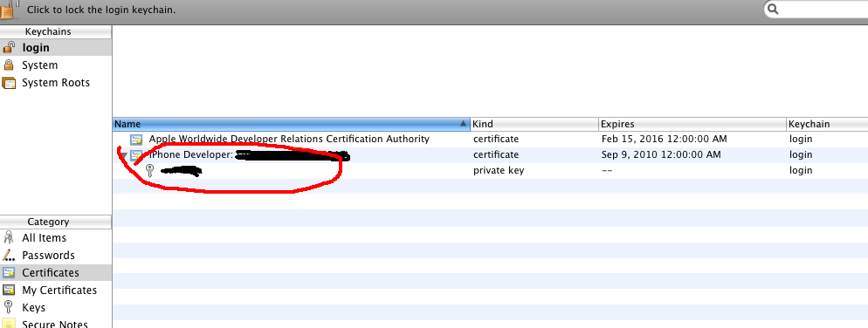Click the Keys category key icon
The width and height of the screenshot is (868, 328).
tap(9, 308)
